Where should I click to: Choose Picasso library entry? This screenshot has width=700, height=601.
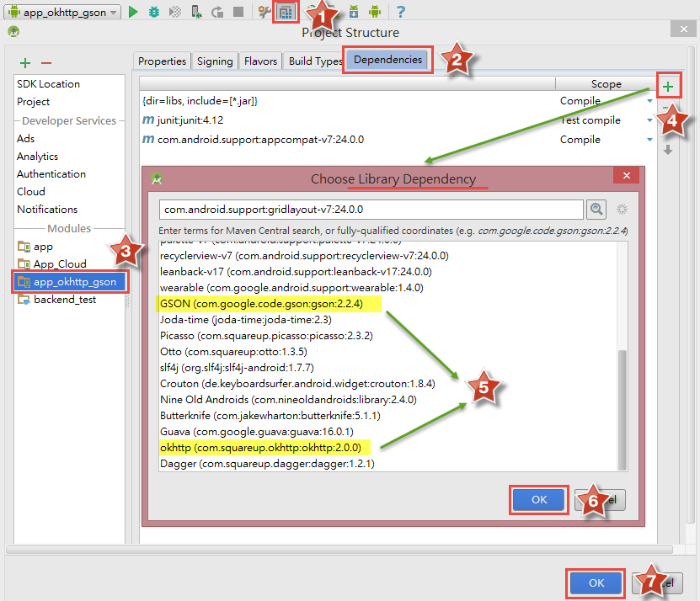click(x=266, y=336)
